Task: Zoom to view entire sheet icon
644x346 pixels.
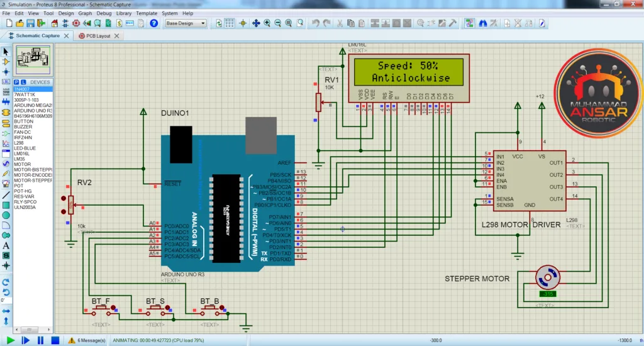Action: point(288,23)
